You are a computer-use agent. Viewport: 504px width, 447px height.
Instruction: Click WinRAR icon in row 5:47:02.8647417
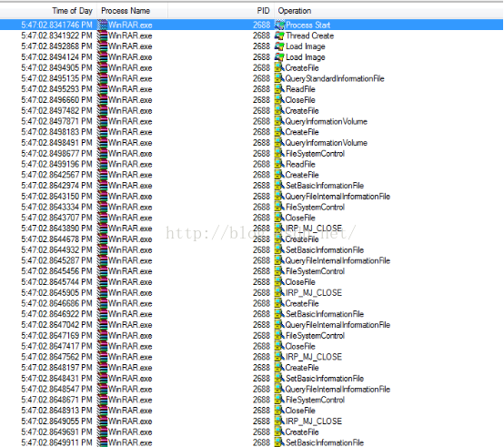102,346
